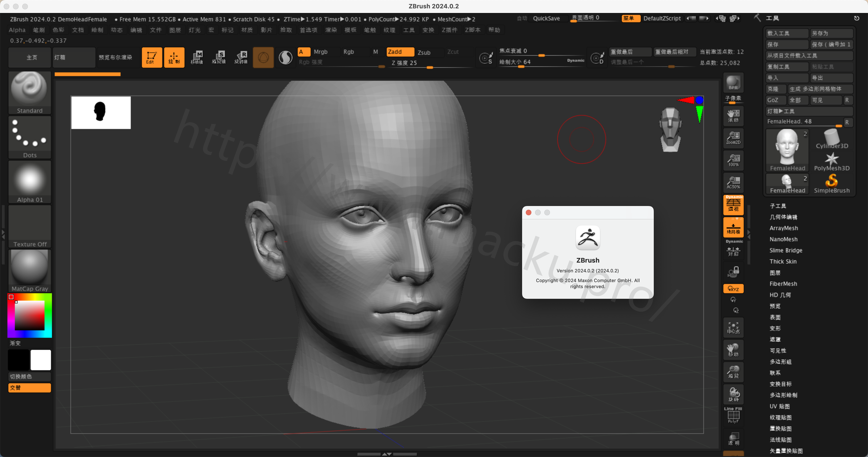Toggle the camera lock icon

[733, 271]
